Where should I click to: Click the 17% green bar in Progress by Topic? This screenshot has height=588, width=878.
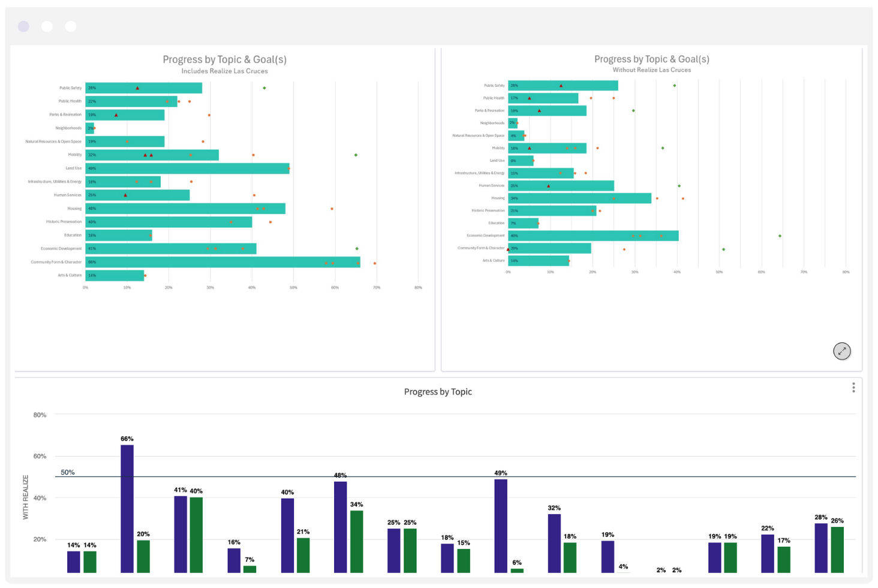coord(784,560)
